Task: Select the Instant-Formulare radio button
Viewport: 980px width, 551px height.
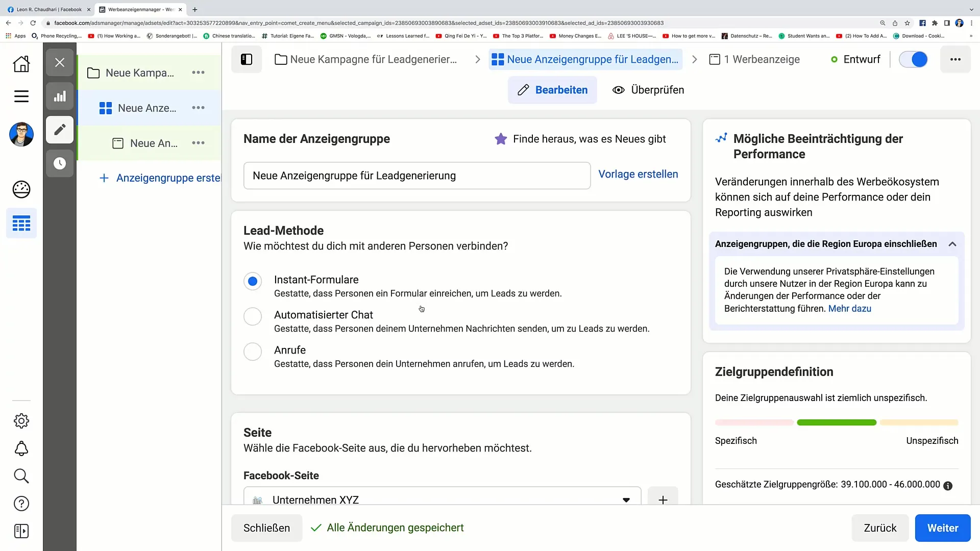Action: pyautogui.click(x=253, y=281)
